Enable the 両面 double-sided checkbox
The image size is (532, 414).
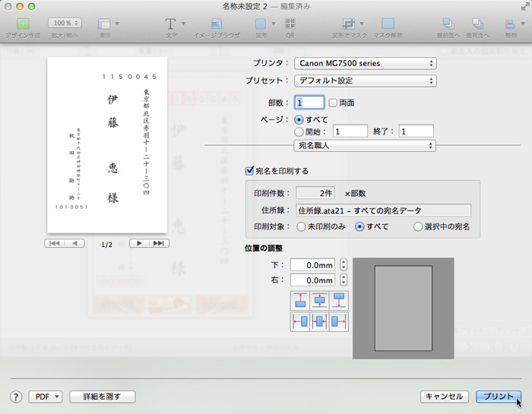[x=333, y=103]
